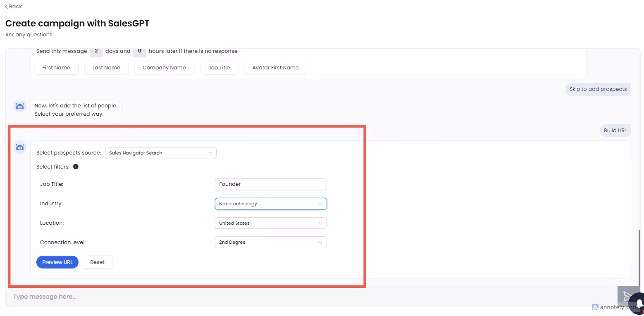Click the "Type message here" input box
This screenshot has width=644, height=316.
[x=165, y=296]
